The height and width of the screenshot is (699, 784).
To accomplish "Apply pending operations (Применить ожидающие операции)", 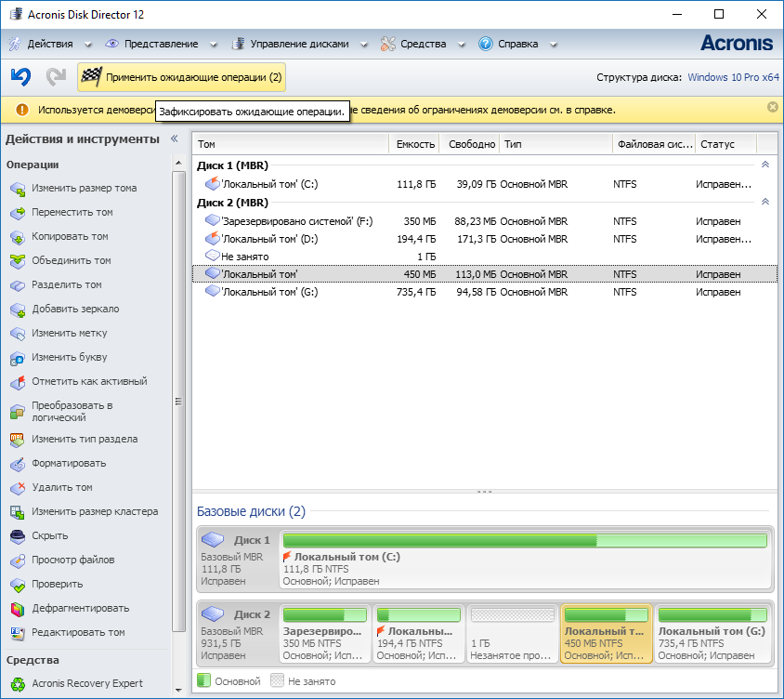I will point(181,77).
